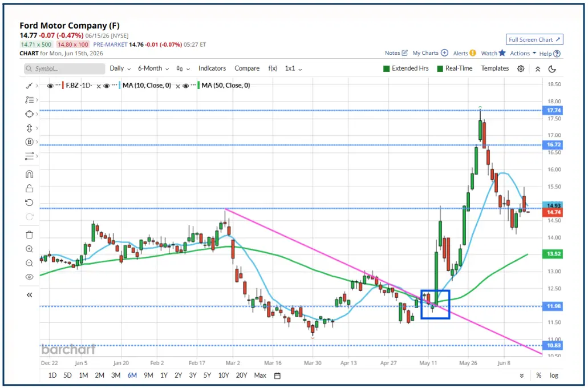Select the 9M time range
588x388 pixels.
point(148,375)
